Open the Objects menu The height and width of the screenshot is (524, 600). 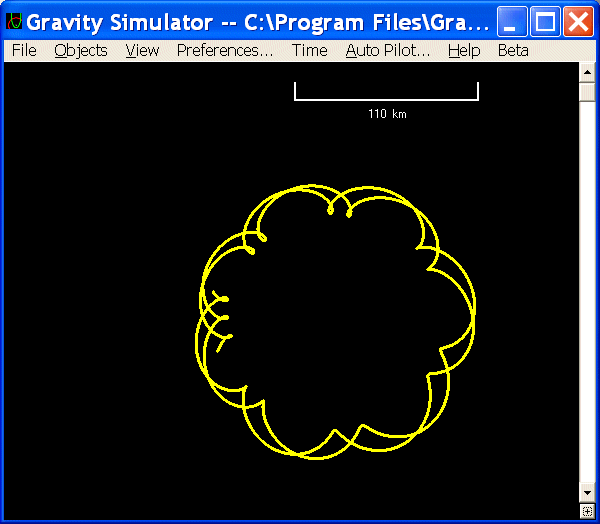81,51
